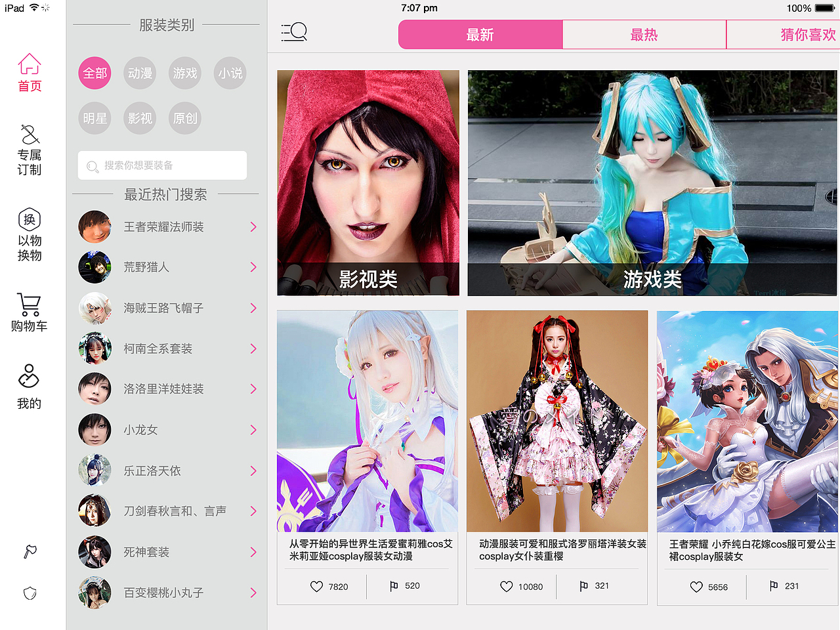Viewport: 840px width, 630px height.
Task: Select the 游戏 category filter
Action: click(x=184, y=73)
